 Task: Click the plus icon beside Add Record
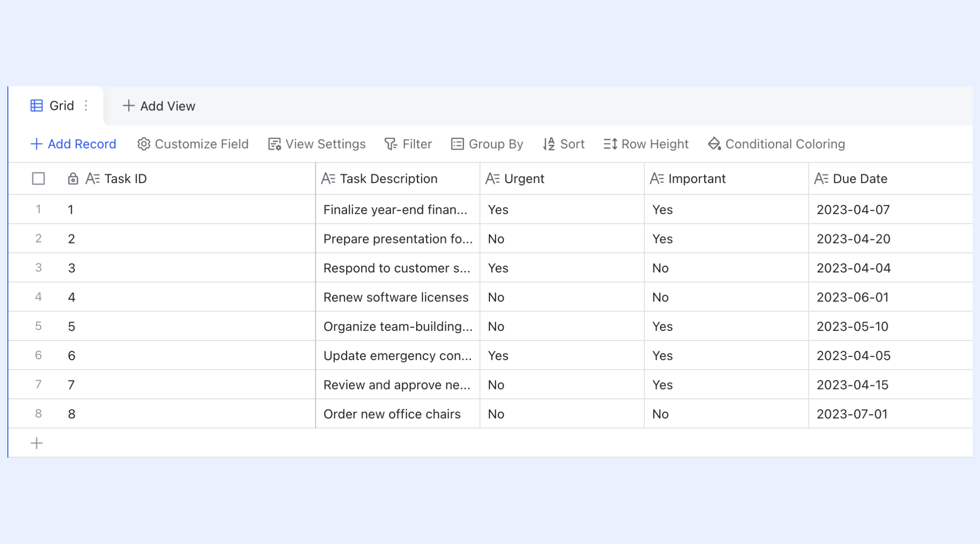pyautogui.click(x=36, y=144)
